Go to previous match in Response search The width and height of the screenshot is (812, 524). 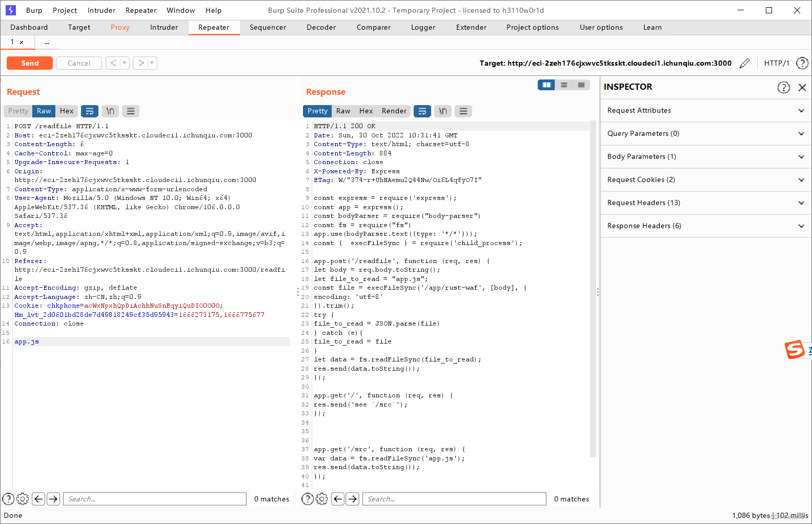(x=338, y=499)
